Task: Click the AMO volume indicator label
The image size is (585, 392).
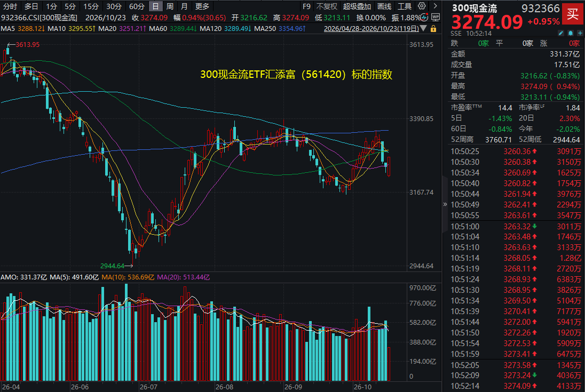Action: click(x=9, y=277)
